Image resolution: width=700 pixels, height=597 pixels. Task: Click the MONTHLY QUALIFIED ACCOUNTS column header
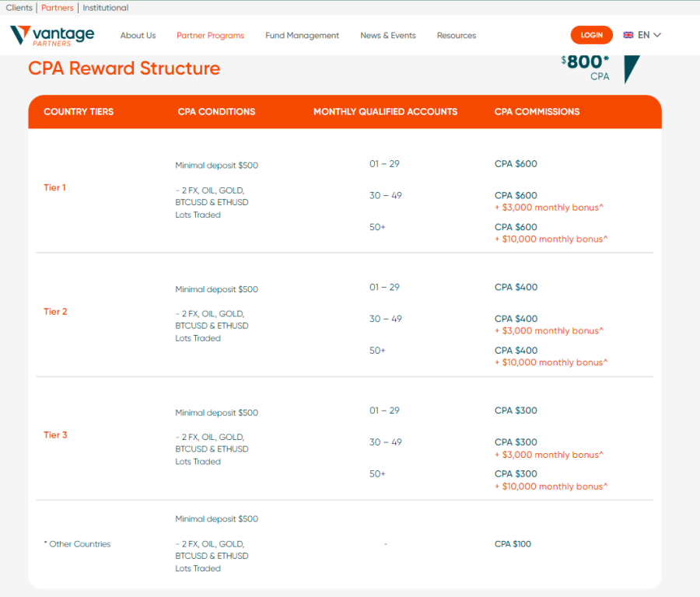coord(385,111)
